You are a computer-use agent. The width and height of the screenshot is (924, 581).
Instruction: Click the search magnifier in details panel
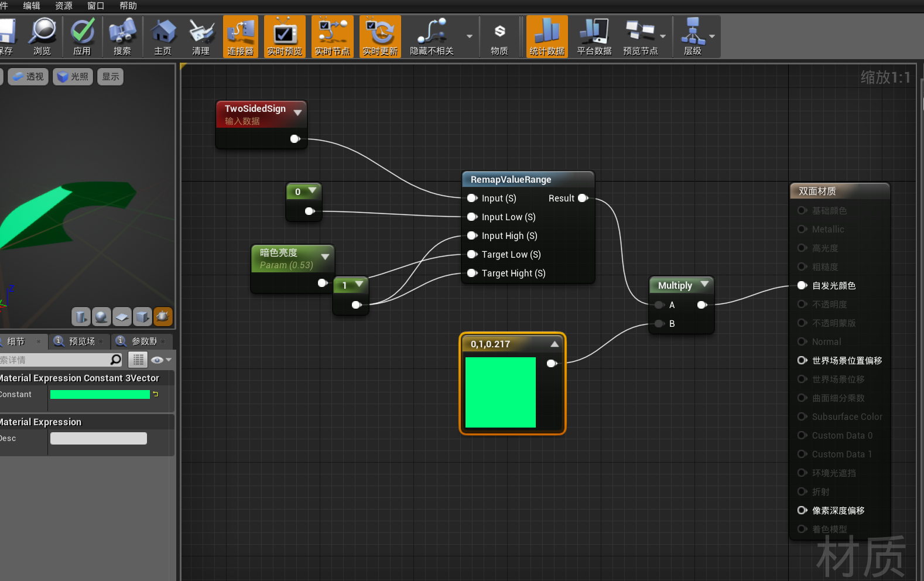[116, 360]
